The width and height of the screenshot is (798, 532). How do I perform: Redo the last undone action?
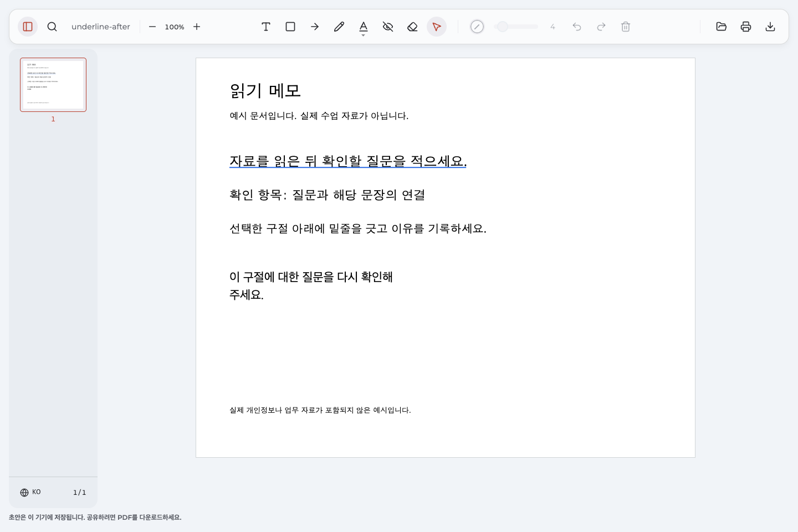(x=601, y=27)
